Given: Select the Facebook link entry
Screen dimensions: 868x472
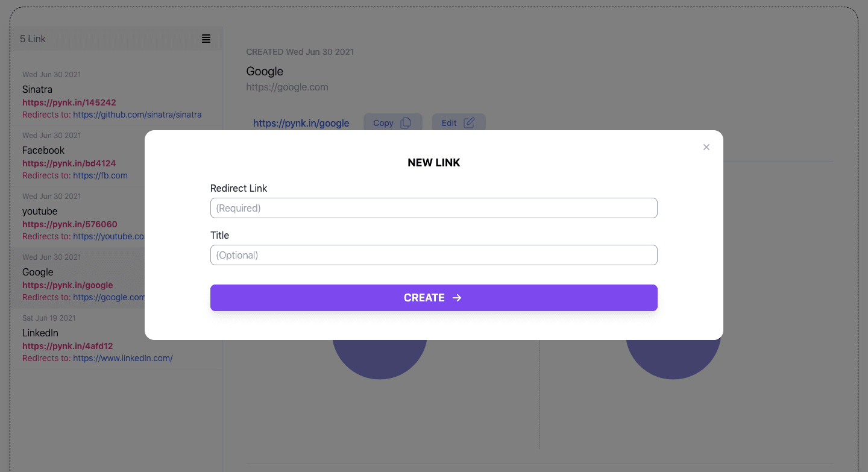Looking at the screenshot, I should pyautogui.click(x=43, y=150).
